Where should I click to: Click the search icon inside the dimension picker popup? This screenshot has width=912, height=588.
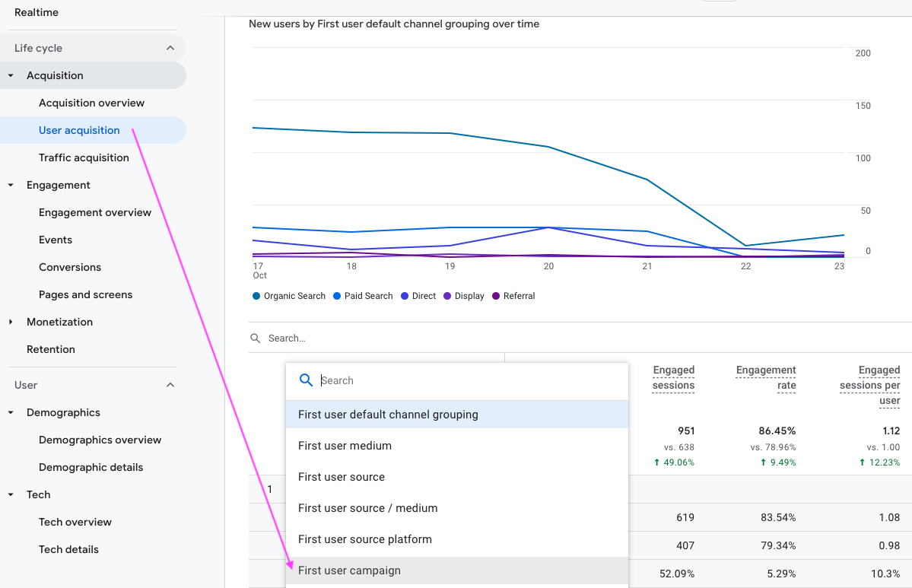[x=306, y=380]
